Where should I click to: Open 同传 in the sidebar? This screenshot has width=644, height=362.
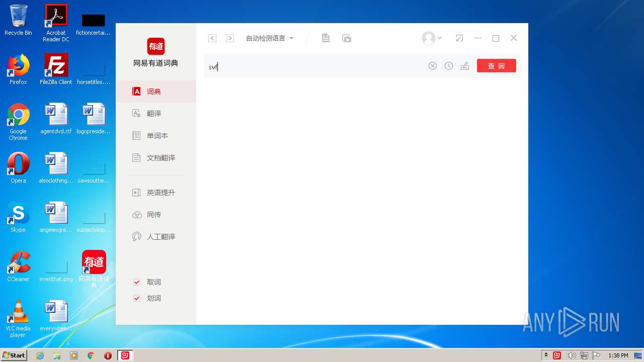coord(156,215)
